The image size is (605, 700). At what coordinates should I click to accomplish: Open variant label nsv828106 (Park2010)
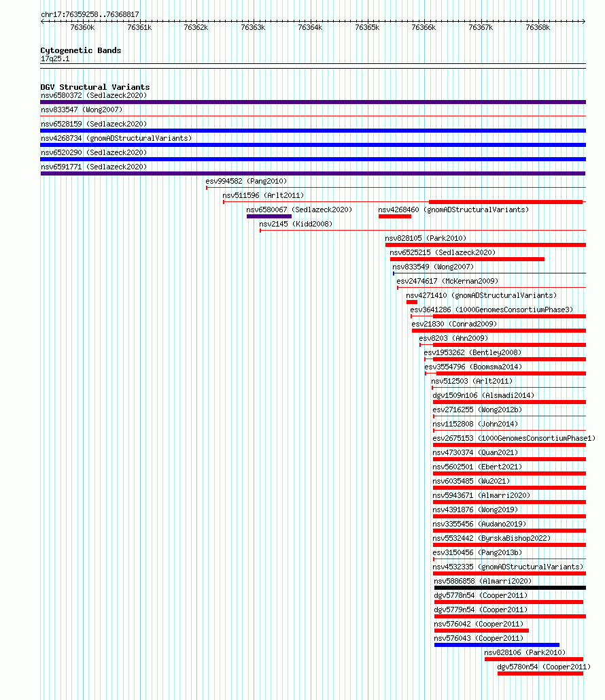[525, 652]
